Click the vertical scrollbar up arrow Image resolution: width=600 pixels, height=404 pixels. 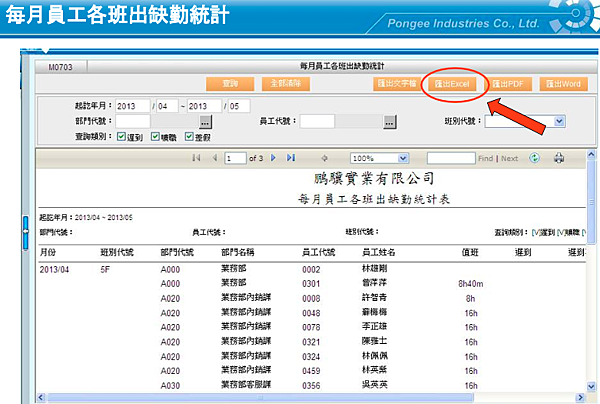[x=591, y=155]
